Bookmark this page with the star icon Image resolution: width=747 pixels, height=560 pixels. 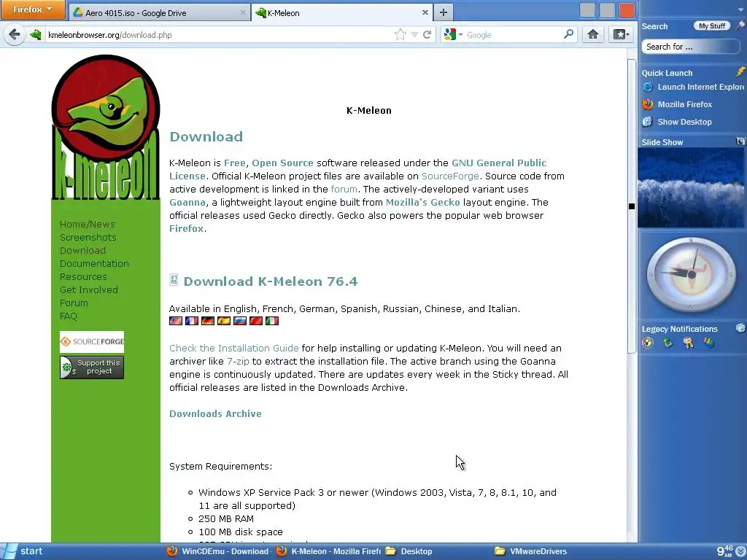400,34
